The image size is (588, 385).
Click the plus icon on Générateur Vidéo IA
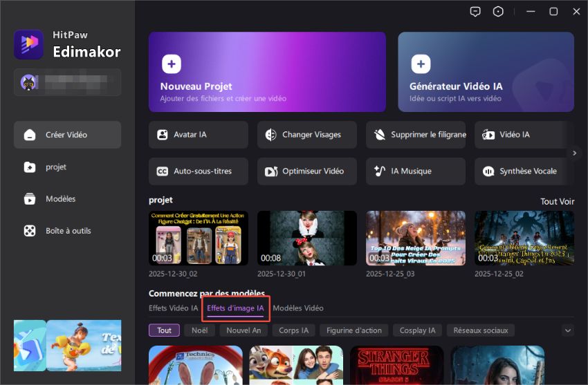(x=421, y=64)
